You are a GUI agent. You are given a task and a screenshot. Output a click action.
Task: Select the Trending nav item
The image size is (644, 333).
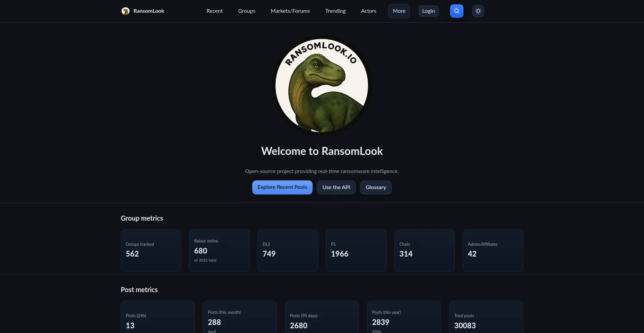pyautogui.click(x=335, y=11)
